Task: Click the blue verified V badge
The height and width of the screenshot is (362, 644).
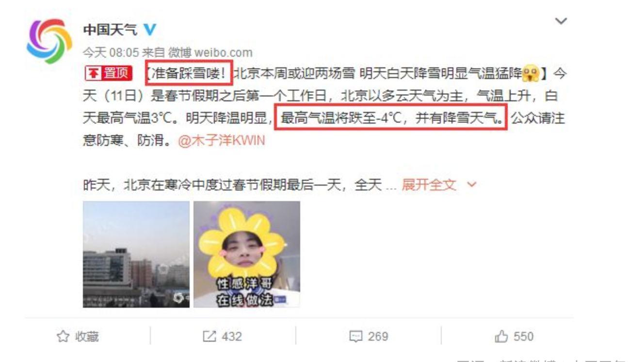Action: (x=149, y=30)
